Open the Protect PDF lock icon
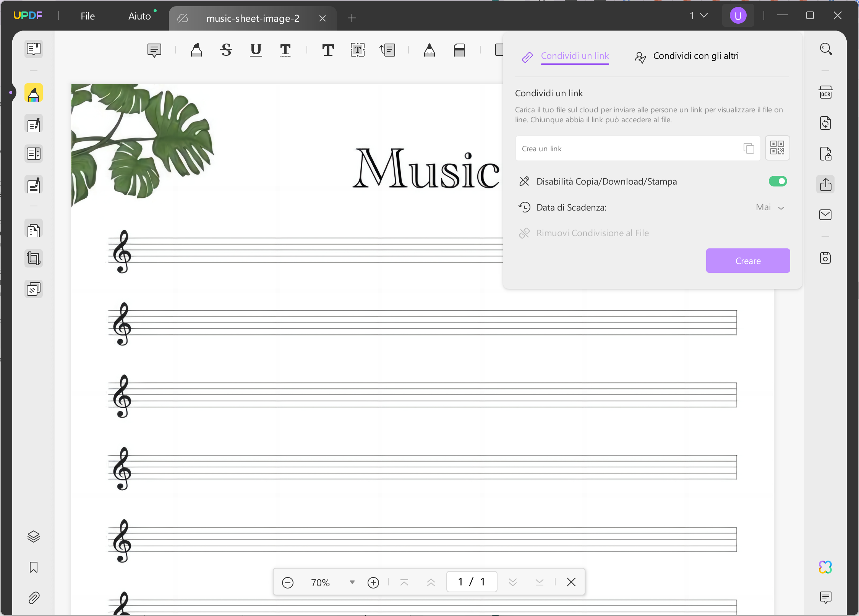Viewport: 859px width, 616px height. (826, 154)
